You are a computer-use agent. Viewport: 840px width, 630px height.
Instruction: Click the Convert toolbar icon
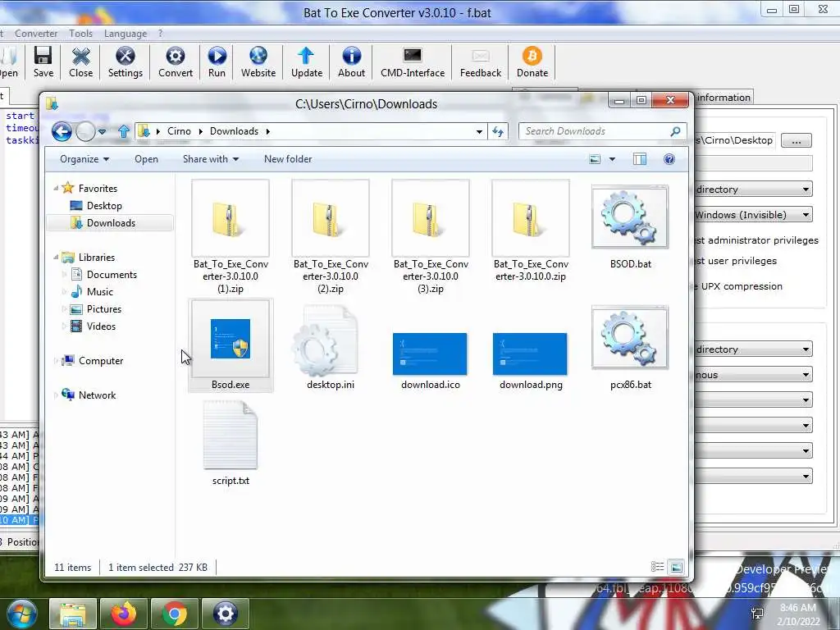click(x=176, y=62)
